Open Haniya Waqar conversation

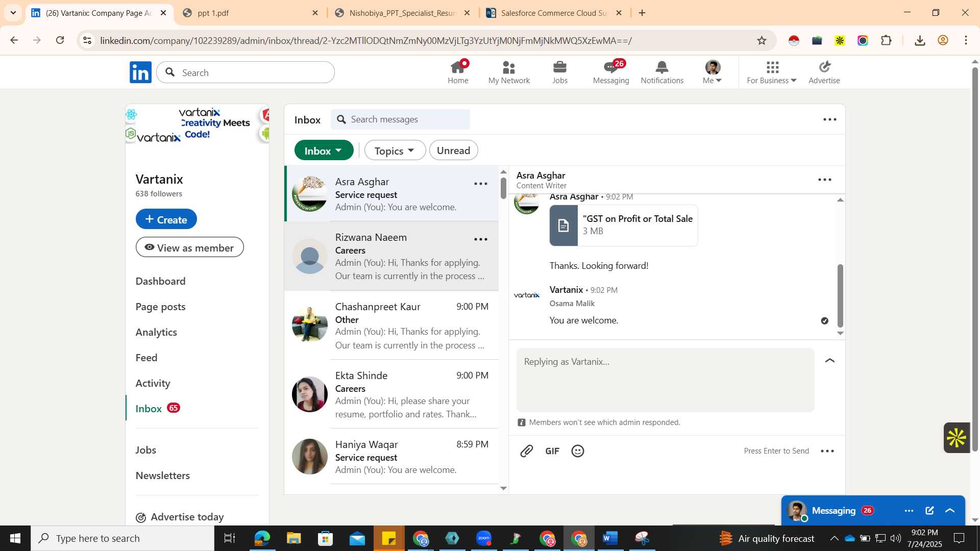pos(391,457)
